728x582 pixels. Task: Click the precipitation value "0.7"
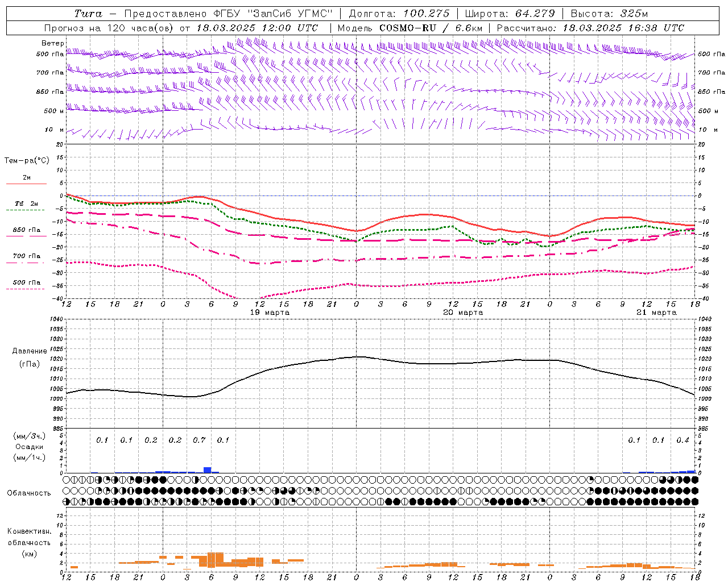coord(199,440)
